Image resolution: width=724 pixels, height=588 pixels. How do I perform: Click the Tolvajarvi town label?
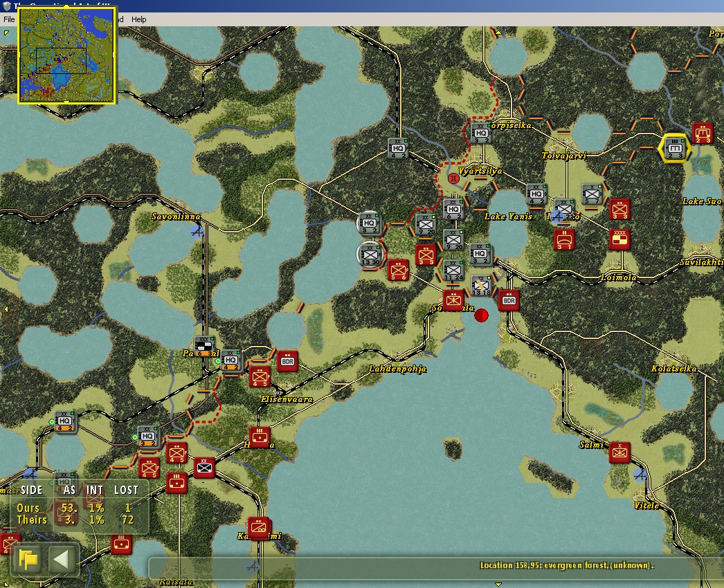[564, 156]
